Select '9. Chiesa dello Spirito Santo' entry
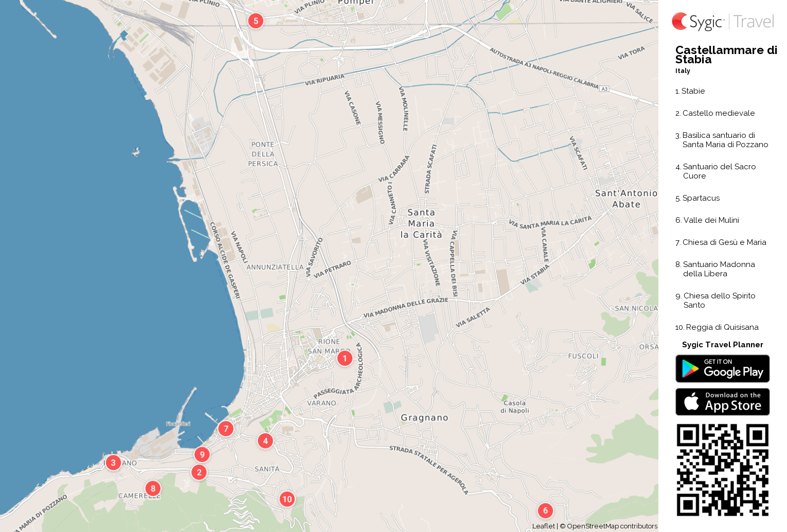The width and height of the screenshot is (787, 532). 716,300
